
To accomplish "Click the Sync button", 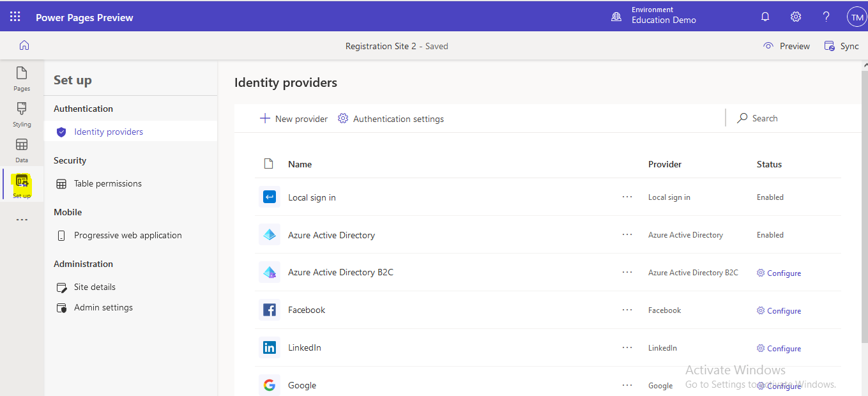I will point(842,45).
